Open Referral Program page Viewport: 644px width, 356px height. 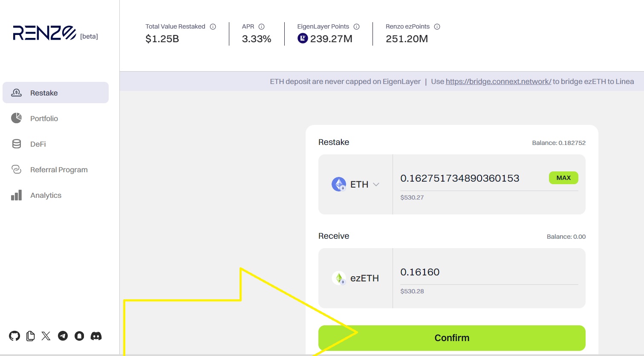pyautogui.click(x=59, y=170)
